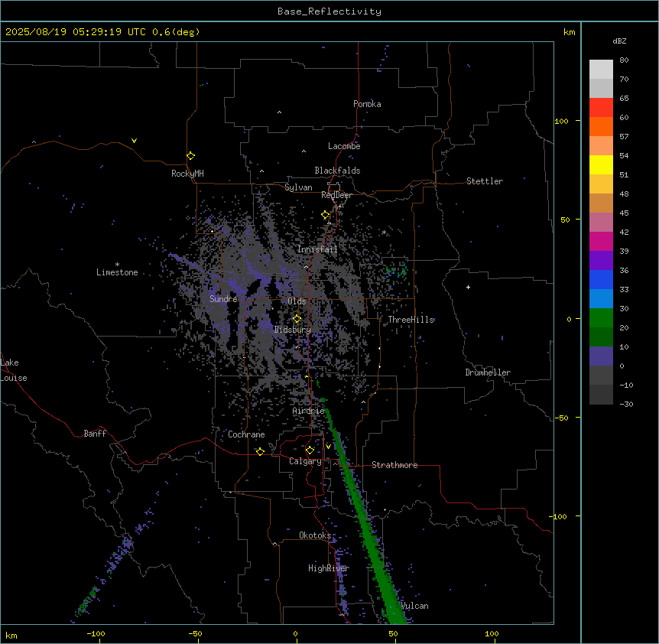Click the Banff label

click(95, 434)
